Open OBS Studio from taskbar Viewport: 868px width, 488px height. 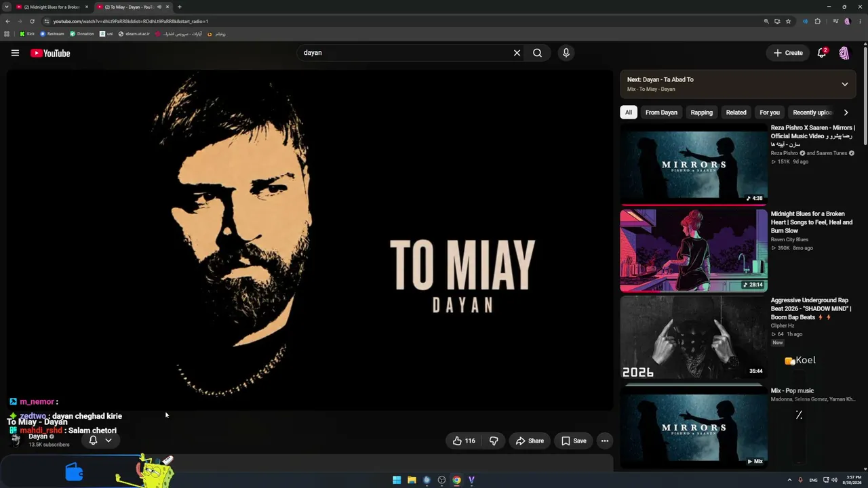pyautogui.click(x=441, y=480)
